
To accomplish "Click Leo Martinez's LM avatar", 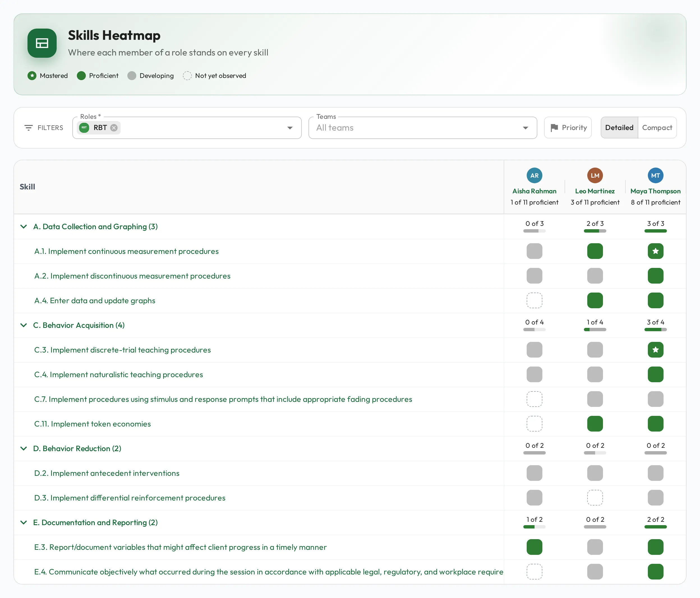I will pos(595,176).
